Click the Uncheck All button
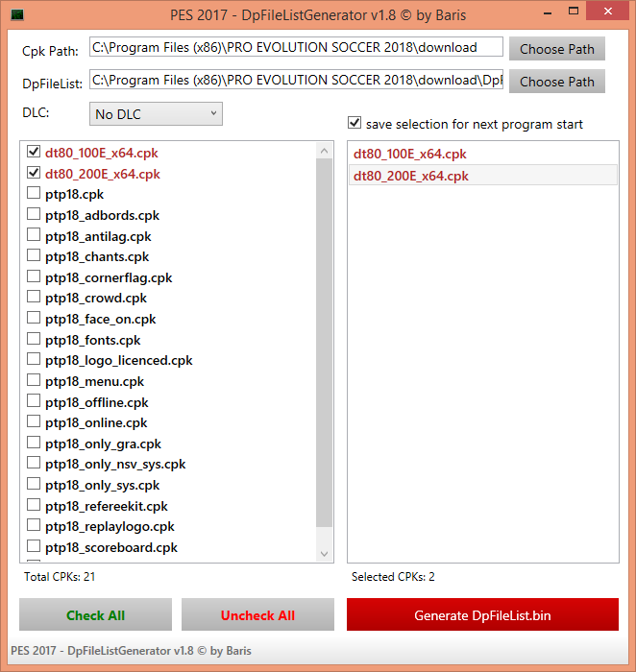The image size is (636, 672). (257, 615)
